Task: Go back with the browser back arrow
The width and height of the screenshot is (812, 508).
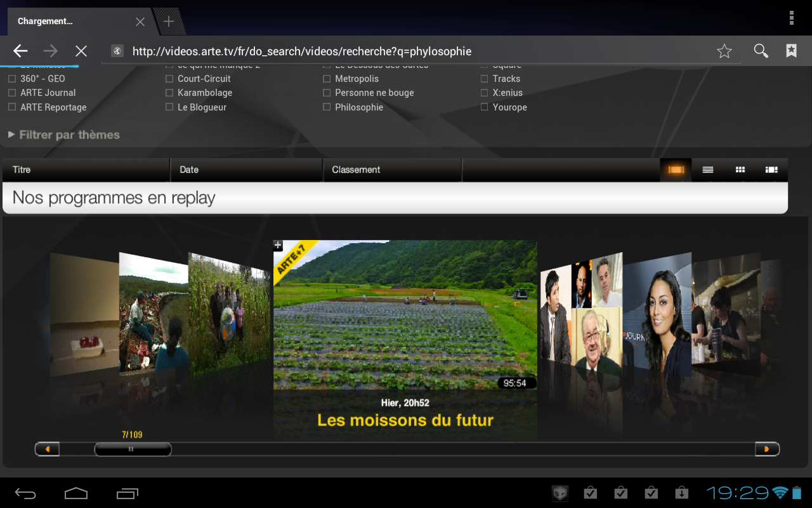Action: pos(21,51)
